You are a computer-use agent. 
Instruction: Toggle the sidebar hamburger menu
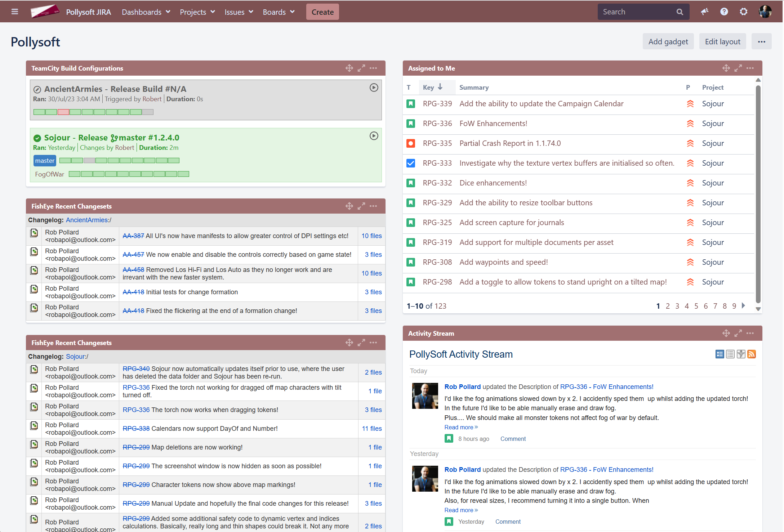pyautogui.click(x=15, y=12)
